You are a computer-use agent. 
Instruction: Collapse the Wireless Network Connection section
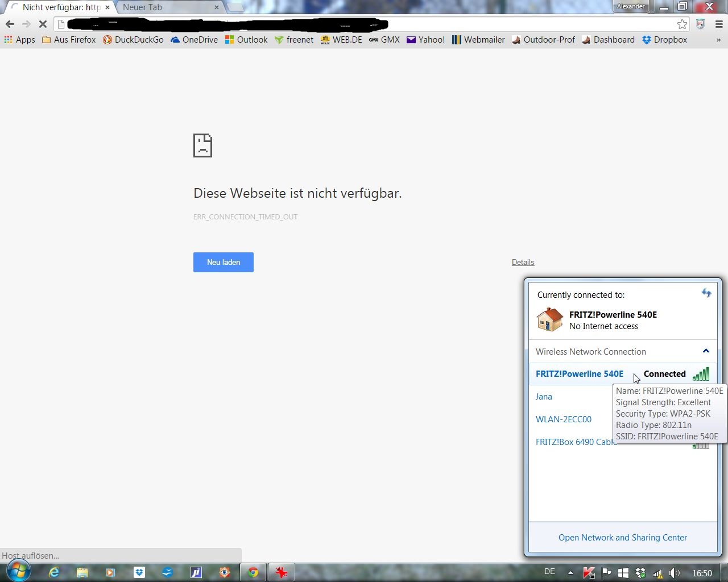[x=706, y=351]
